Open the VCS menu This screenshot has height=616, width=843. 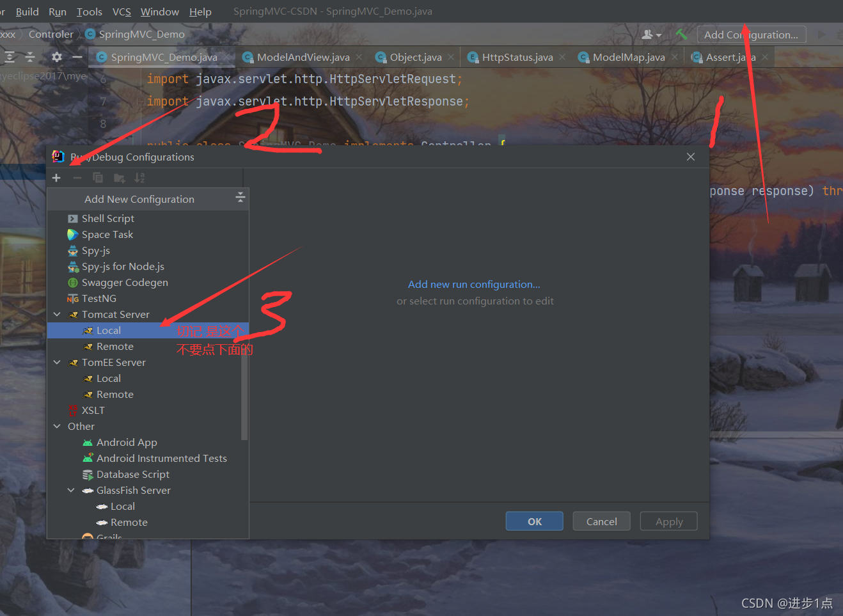point(122,12)
